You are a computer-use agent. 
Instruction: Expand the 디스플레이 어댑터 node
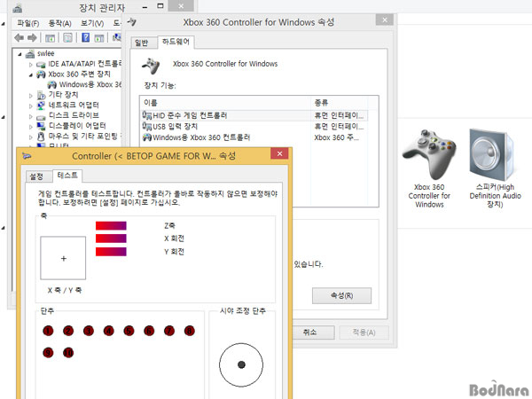click(x=30, y=127)
